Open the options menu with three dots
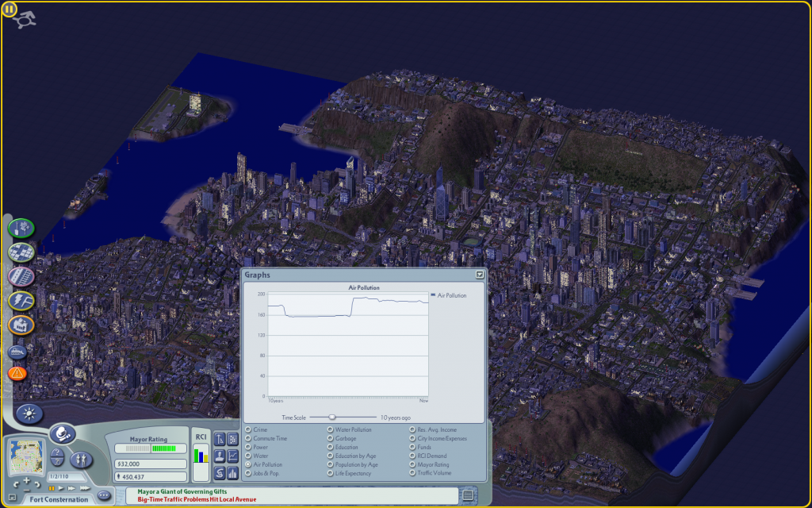This screenshot has height=508, width=812. [104, 495]
